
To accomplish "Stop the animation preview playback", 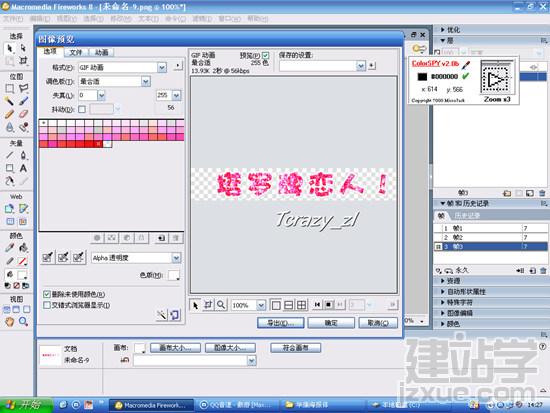I will coord(328,305).
